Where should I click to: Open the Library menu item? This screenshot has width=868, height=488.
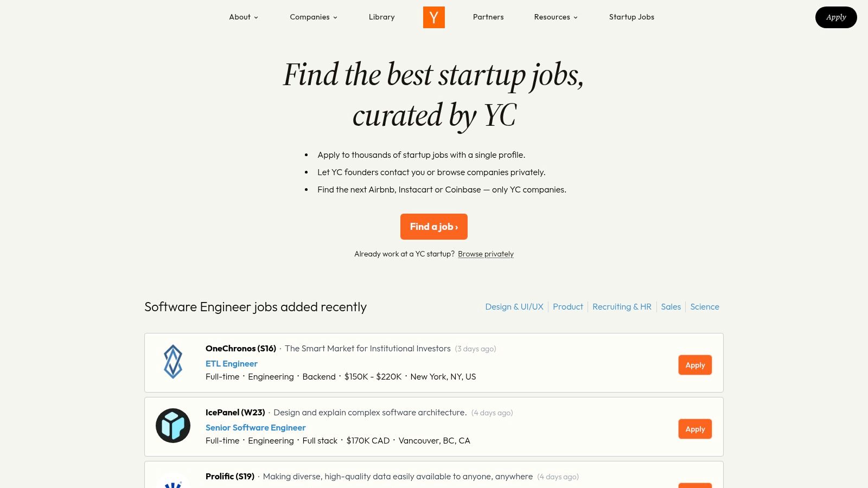point(381,17)
